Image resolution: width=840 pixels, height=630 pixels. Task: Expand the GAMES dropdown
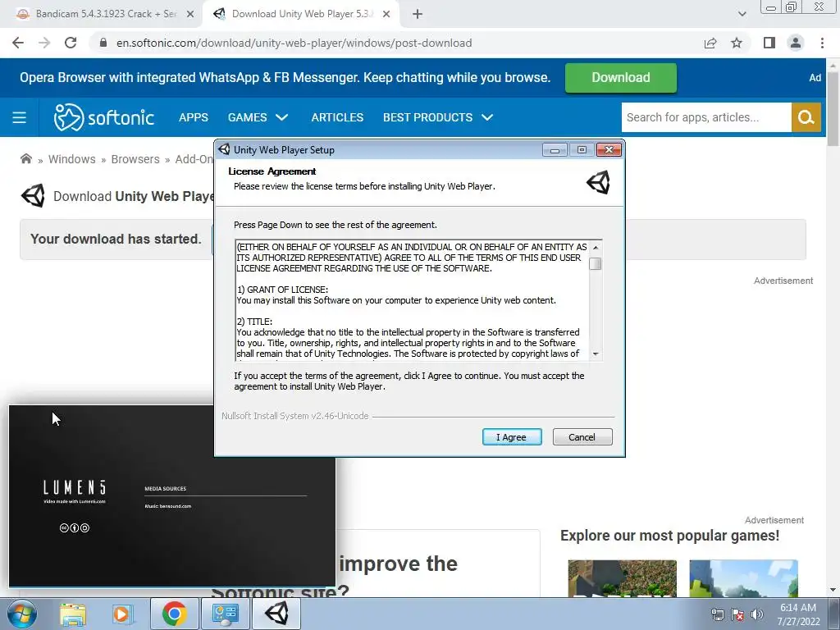[x=258, y=117]
